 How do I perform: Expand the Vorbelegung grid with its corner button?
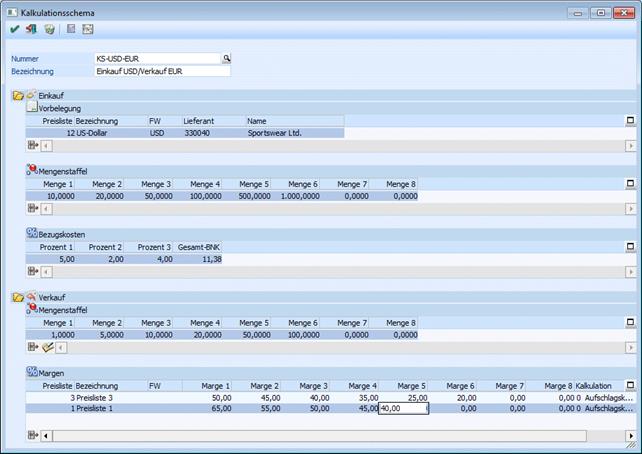click(x=630, y=120)
